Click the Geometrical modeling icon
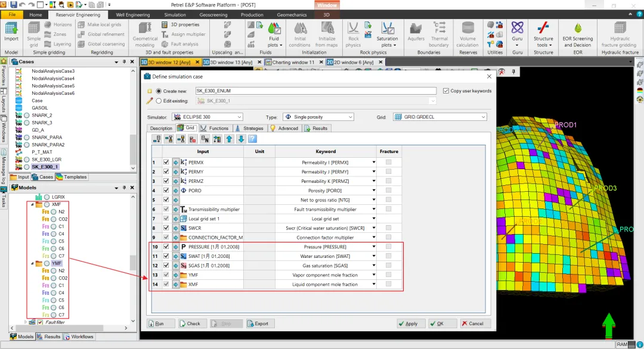 pos(145,35)
